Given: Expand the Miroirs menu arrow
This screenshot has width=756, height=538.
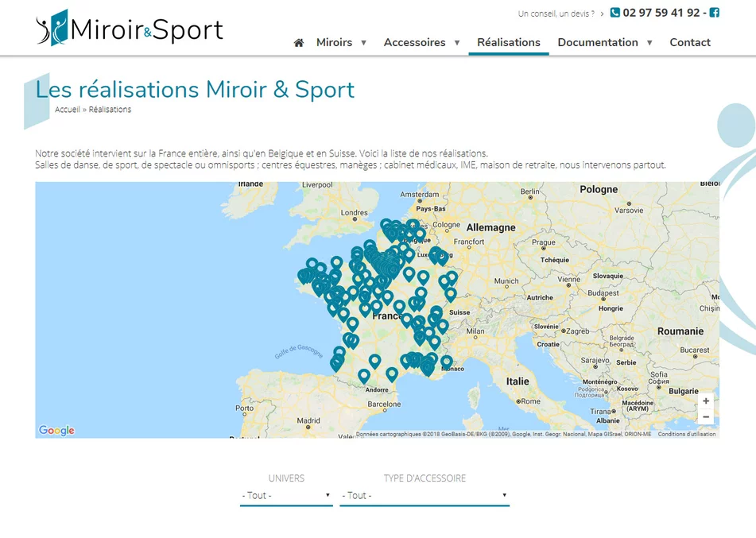Looking at the screenshot, I should coord(364,43).
